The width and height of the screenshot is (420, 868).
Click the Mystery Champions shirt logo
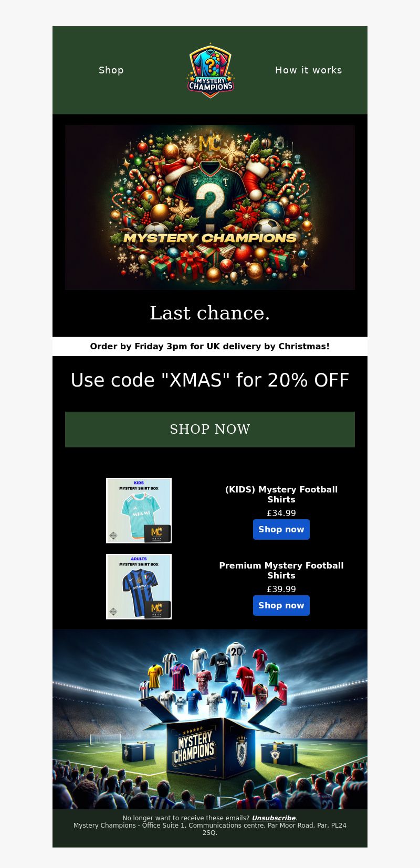pyautogui.click(x=211, y=70)
